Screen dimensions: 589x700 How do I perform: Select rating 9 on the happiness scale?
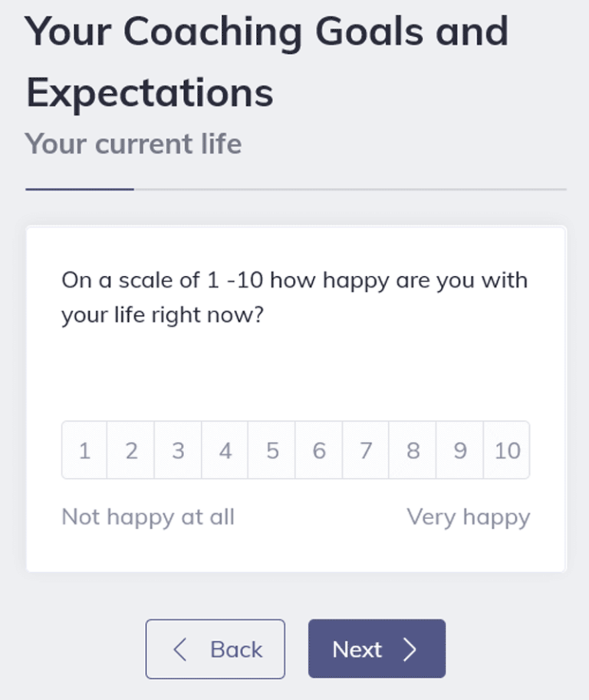(x=459, y=451)
